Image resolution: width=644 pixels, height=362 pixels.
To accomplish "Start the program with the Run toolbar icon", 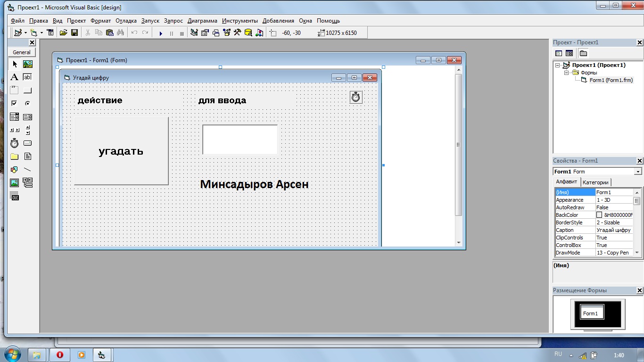I will [x=161, y=33].
